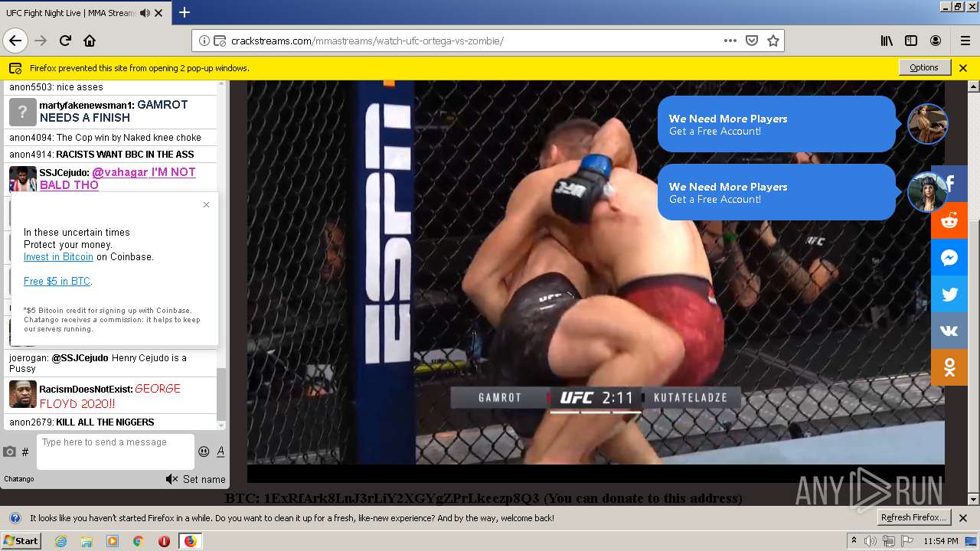Reload the current page
Viewport: 980px width, 551px height.
65,41
